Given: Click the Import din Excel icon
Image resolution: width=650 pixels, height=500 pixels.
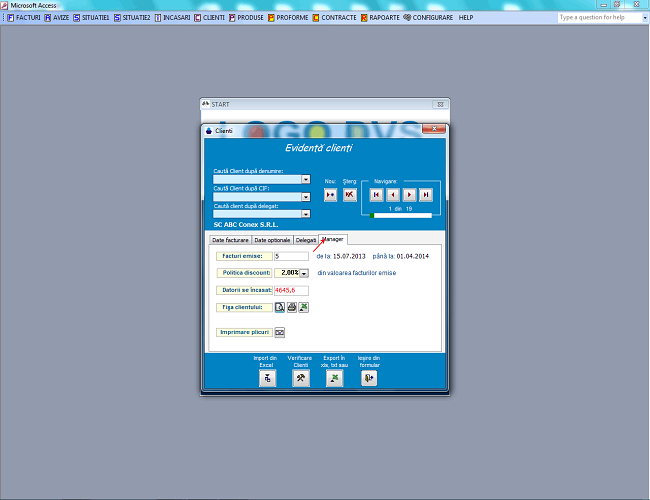Looking at the screenshot, I should pos(267,378).
